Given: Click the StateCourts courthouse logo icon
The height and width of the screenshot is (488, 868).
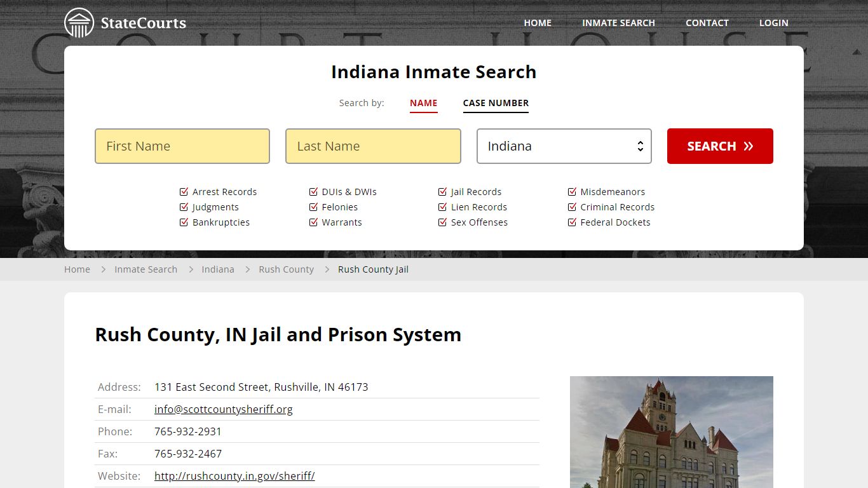Looking at the screenshot, I should [79, 23].
